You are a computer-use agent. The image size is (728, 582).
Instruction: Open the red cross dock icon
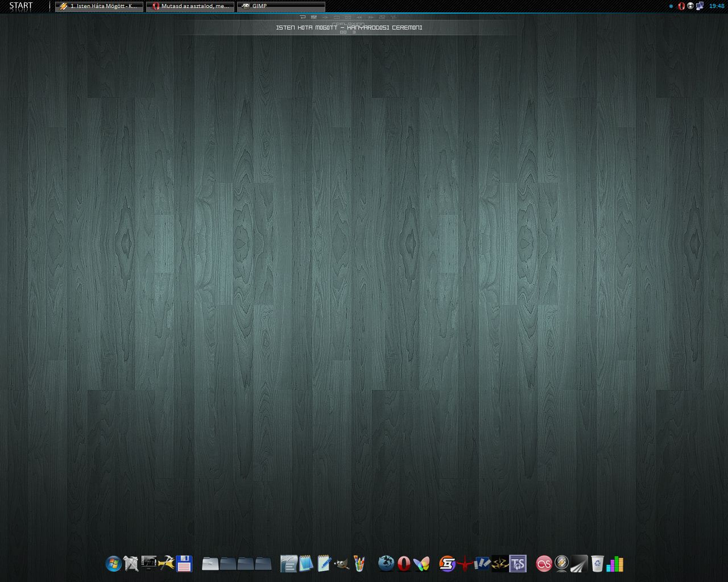[465, 564]
